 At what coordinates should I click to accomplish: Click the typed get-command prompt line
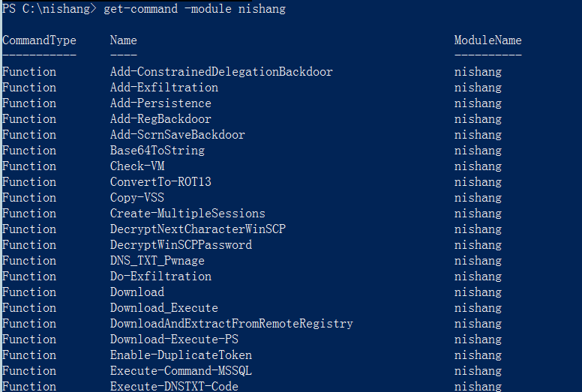193,9
